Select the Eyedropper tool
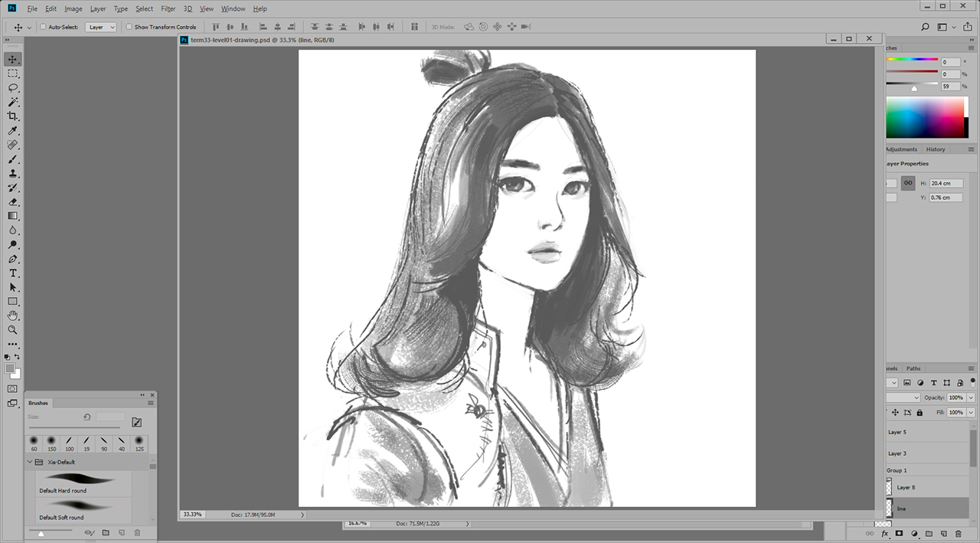This screenshot has height=543, width=980. [12, 130]
